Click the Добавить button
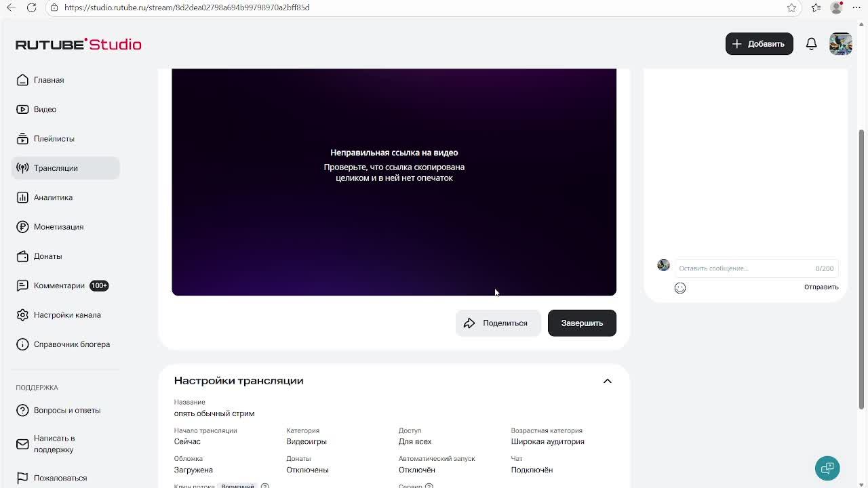This screenshot has height=488, width=868. pos(759,44)
